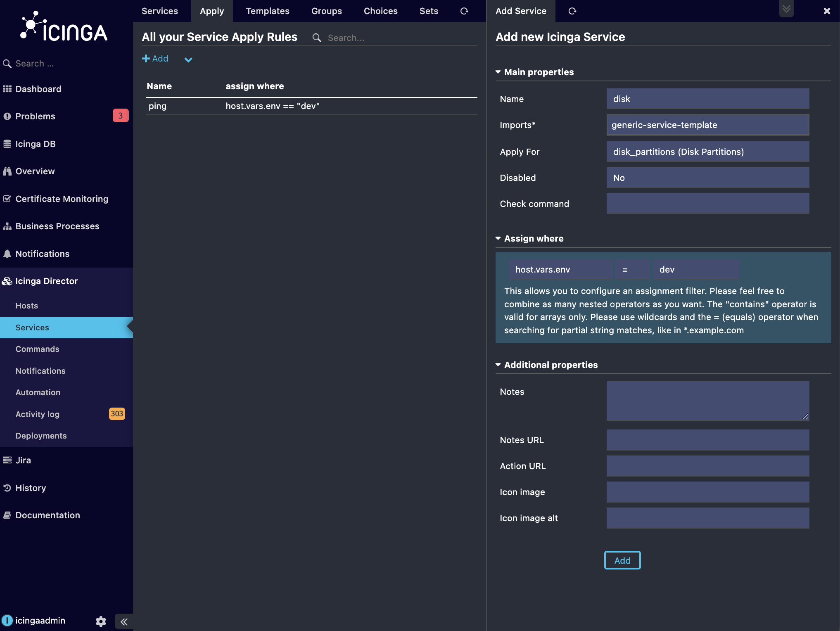Collapse the sidebar with double chevron

pos(124,622)
